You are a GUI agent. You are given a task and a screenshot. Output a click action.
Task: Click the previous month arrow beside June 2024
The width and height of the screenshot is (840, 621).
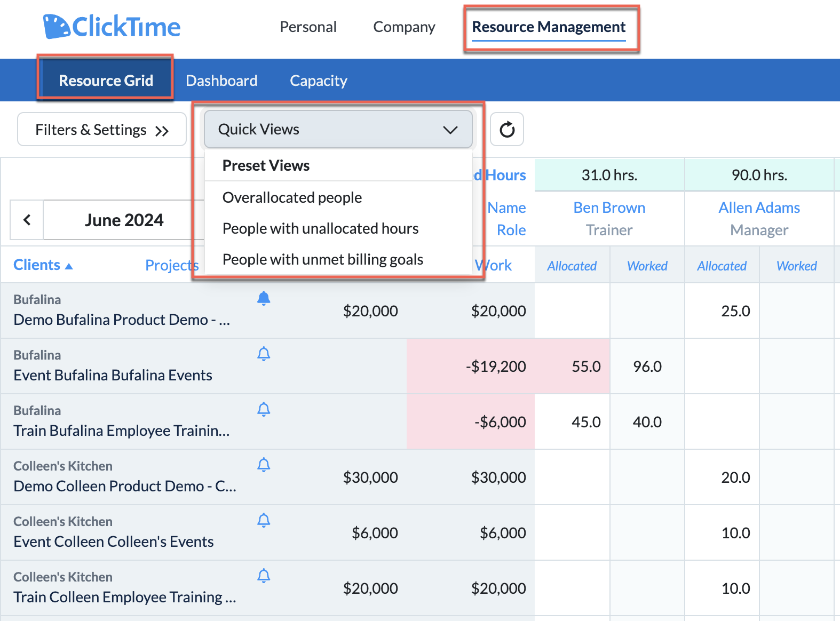(27, 220)
